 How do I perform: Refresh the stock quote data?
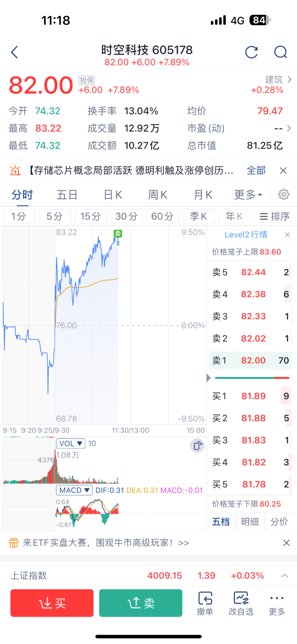pos(251,52)
